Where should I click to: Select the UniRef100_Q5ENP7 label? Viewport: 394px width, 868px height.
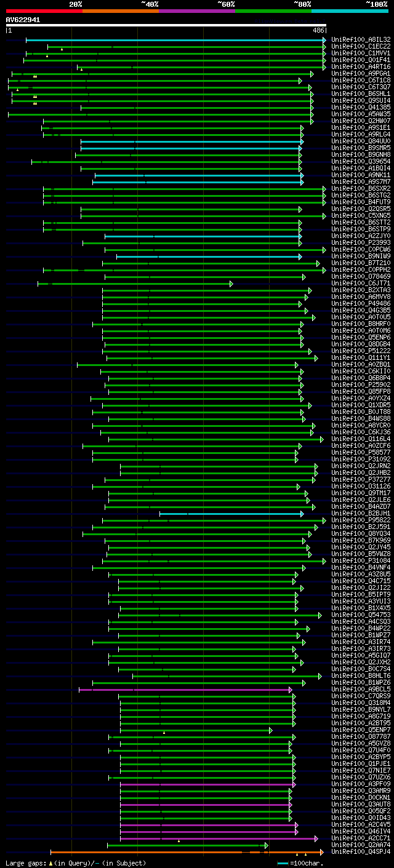point(361,730)
